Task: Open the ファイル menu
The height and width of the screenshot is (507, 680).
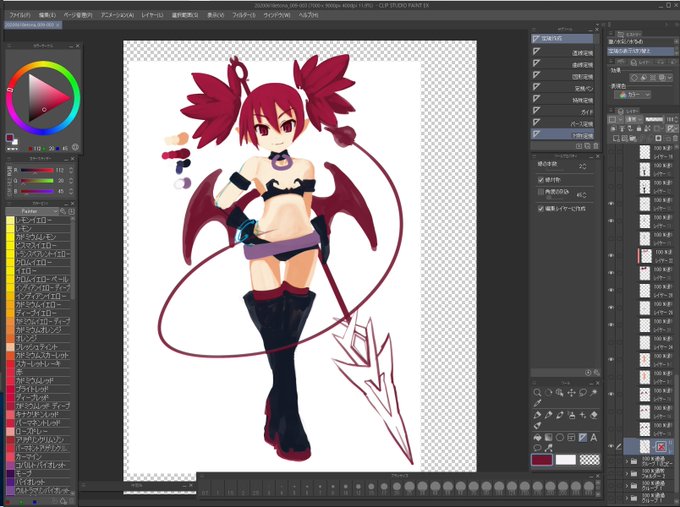Action: pyautogui.click(x=20, y=15)
